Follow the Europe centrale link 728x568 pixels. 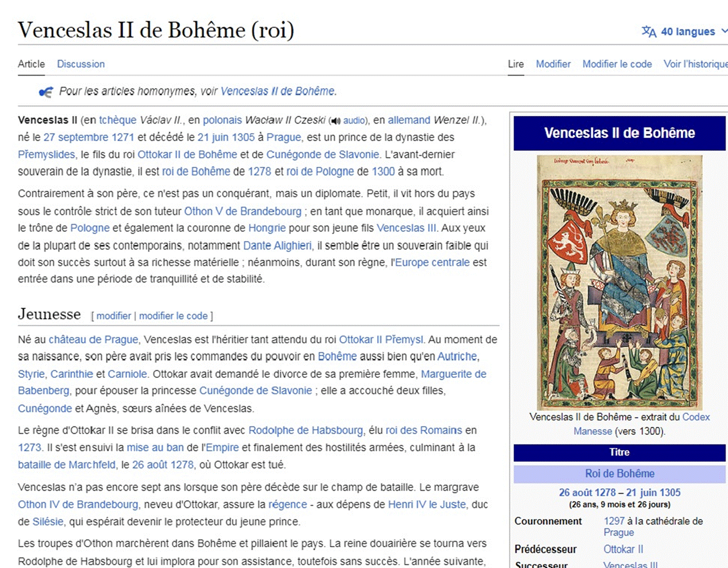click(x=432, y=262)
